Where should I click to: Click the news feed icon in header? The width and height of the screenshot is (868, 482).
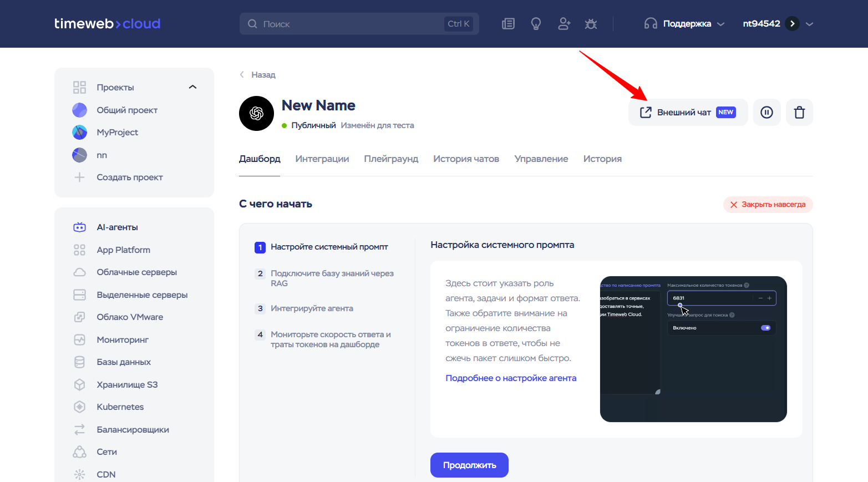pyautogui.click(x=508, y=24)
